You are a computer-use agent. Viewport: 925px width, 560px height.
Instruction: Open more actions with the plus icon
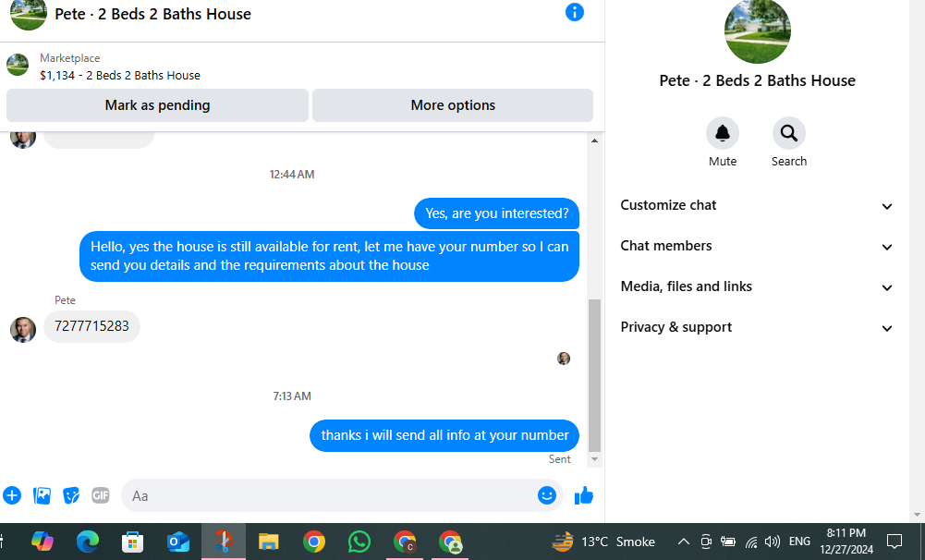(x=12, y=495)
